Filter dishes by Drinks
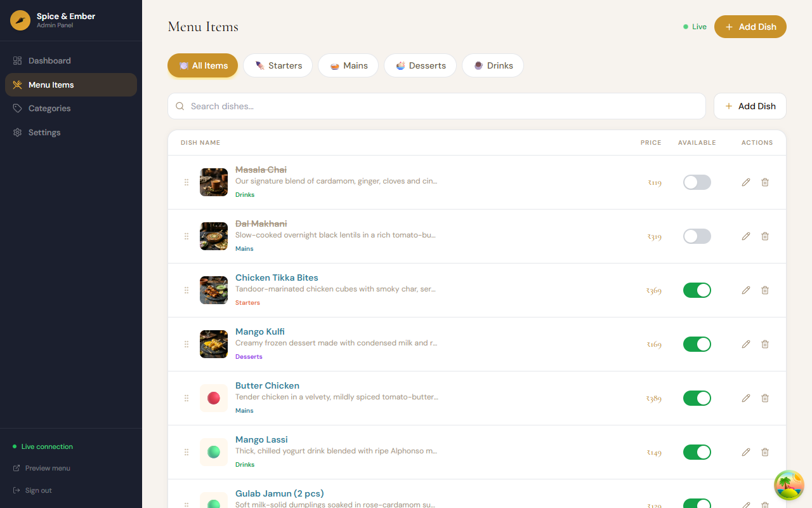The image size is (812, 508). (x=493, y=65)
